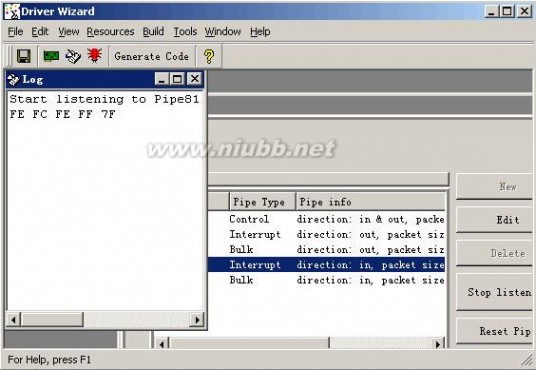Click Generate Code in the toolbar
Screen dimensions: 536x370
tap(151, 56)
